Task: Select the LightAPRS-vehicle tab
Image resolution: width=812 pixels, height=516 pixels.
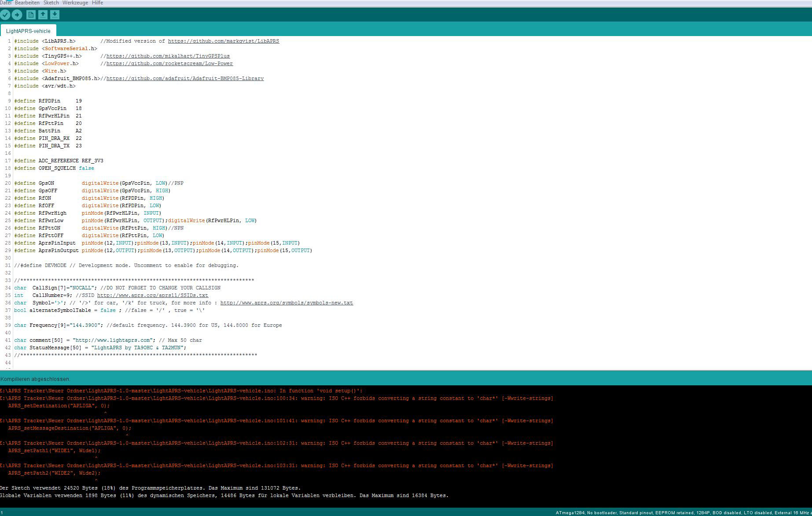Action: coord(28,31)
